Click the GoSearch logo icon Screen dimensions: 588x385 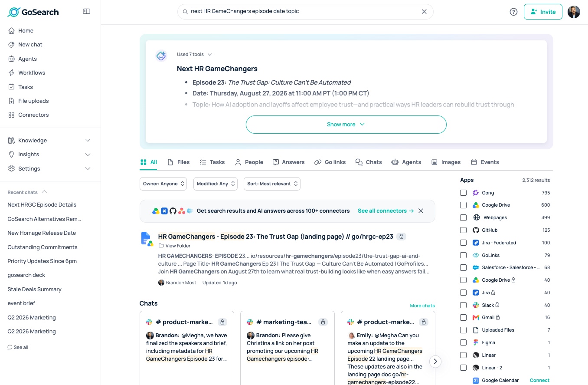[x=14, y=12]
